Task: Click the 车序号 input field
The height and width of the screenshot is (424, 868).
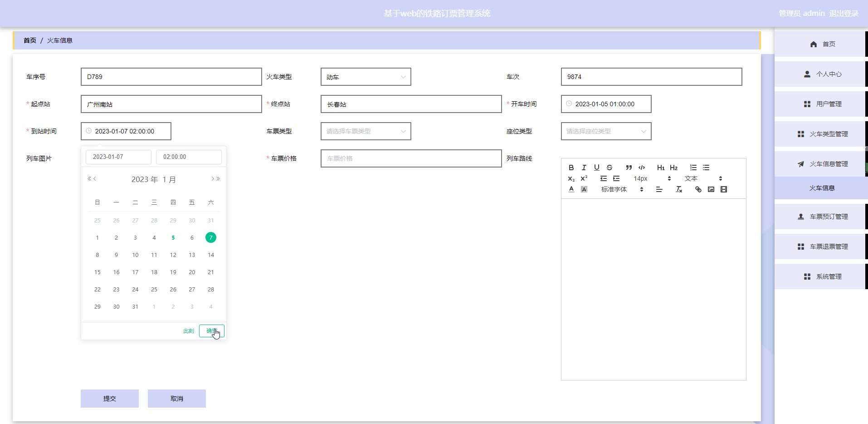Action: pyautogui.click(x=171, y=77)
